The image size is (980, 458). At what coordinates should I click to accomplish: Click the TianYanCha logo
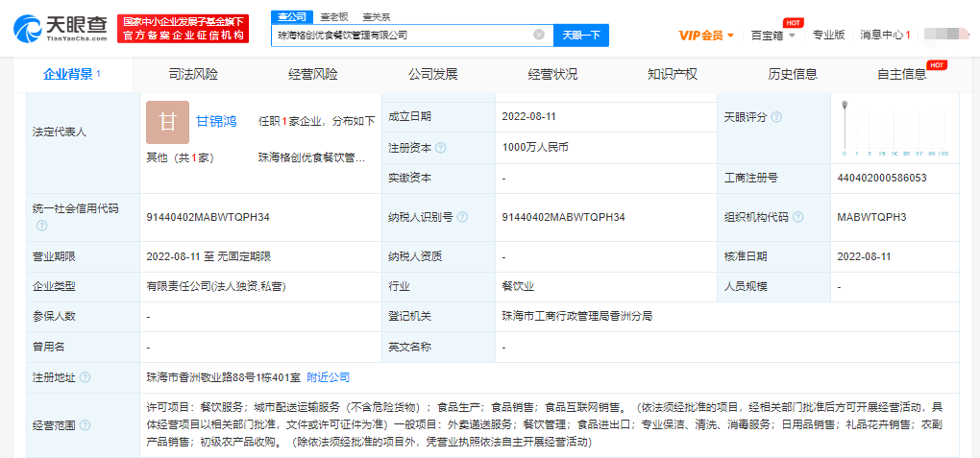[61, 28]
